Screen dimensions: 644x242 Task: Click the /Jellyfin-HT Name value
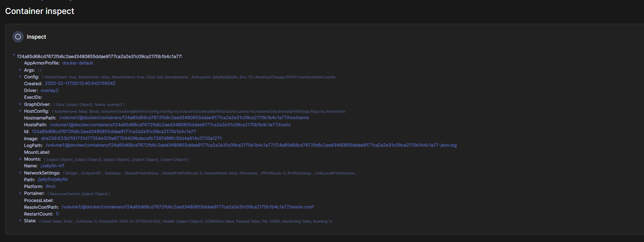[x=52, y=166]
